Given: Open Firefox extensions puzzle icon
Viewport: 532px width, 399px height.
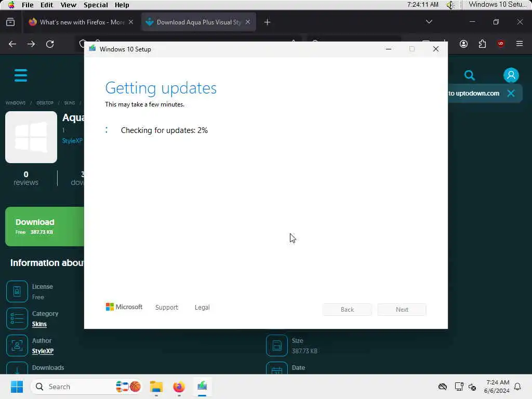Looking at the screenshot, I should pos(482,44).
